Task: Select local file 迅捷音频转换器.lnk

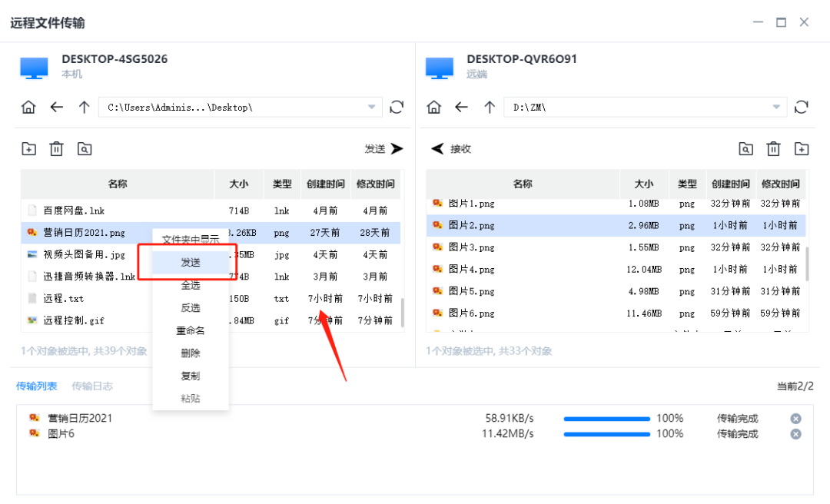Action: pyautogui.click(x=211, y=277)
